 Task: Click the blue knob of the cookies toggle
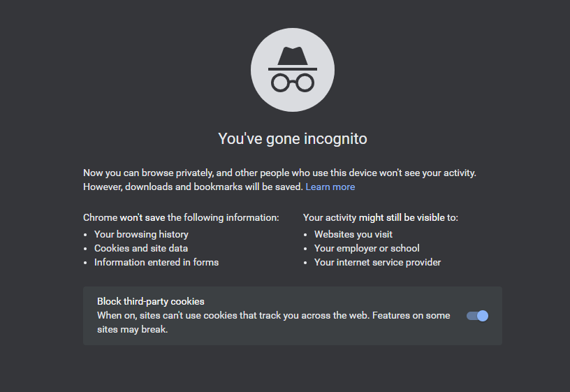pyautogui.click(x=483, y=316)
